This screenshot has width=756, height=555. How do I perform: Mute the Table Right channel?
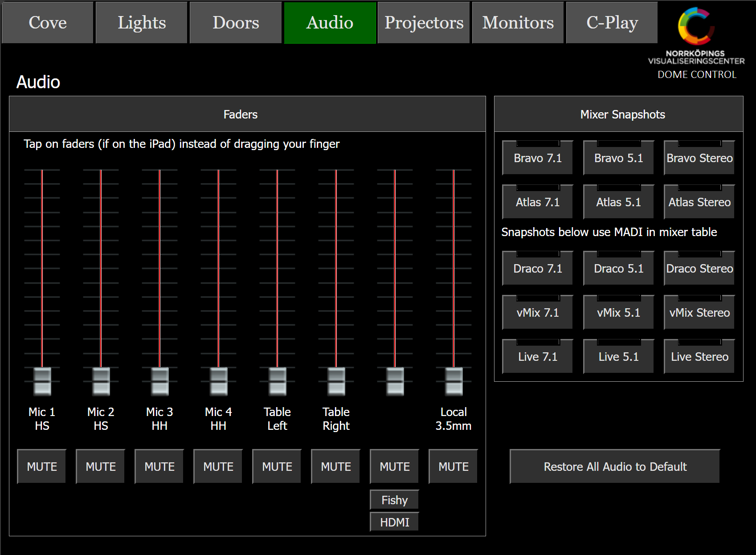336,466
